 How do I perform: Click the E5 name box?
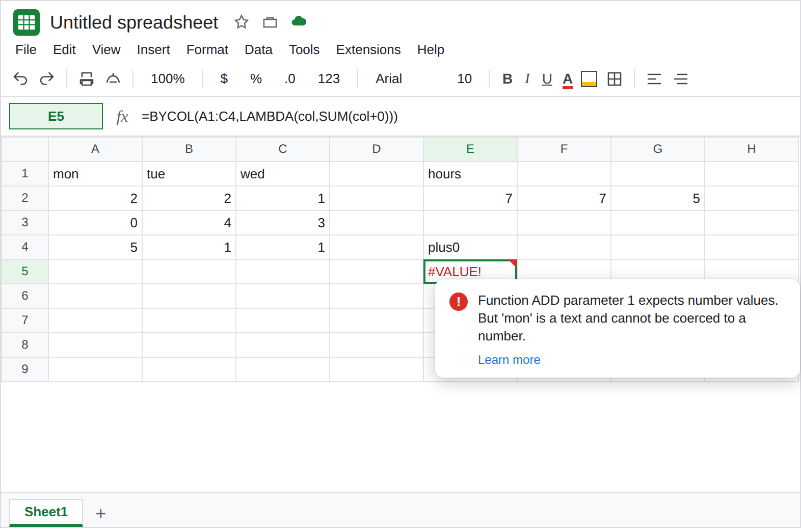point(56,116)
